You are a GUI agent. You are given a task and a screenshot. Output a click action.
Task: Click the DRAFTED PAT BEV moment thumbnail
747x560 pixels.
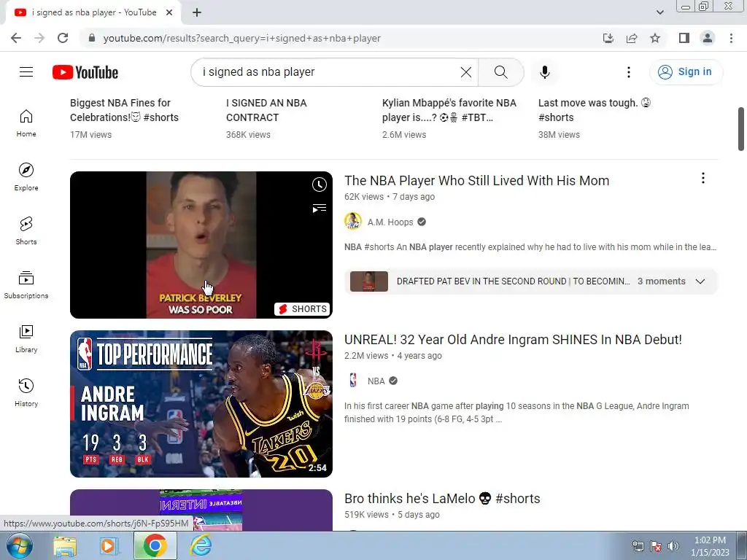(368, 281)
